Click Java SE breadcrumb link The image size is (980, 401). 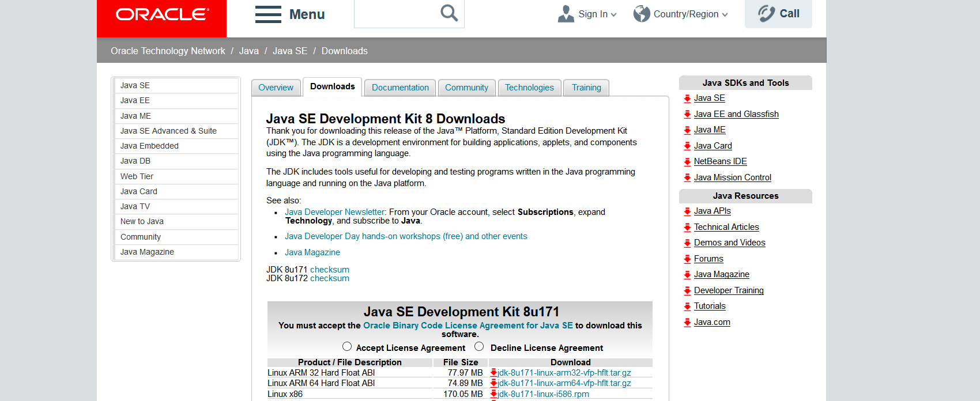[x=290, y=51]
